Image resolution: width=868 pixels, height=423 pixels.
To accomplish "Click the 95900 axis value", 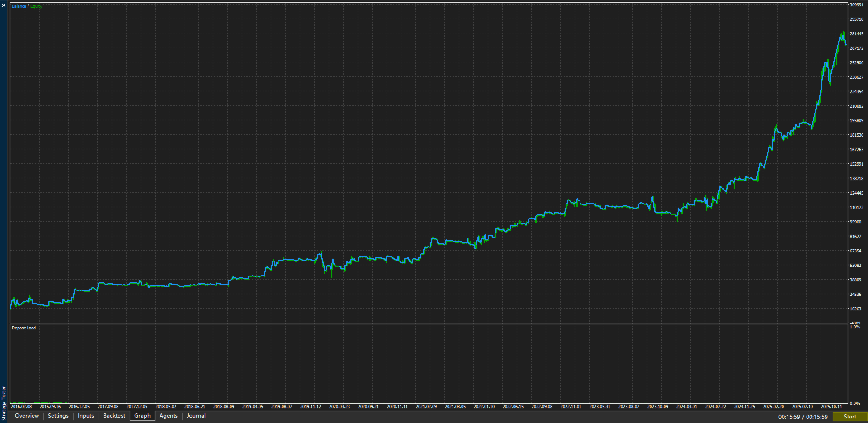I will 856,222.
